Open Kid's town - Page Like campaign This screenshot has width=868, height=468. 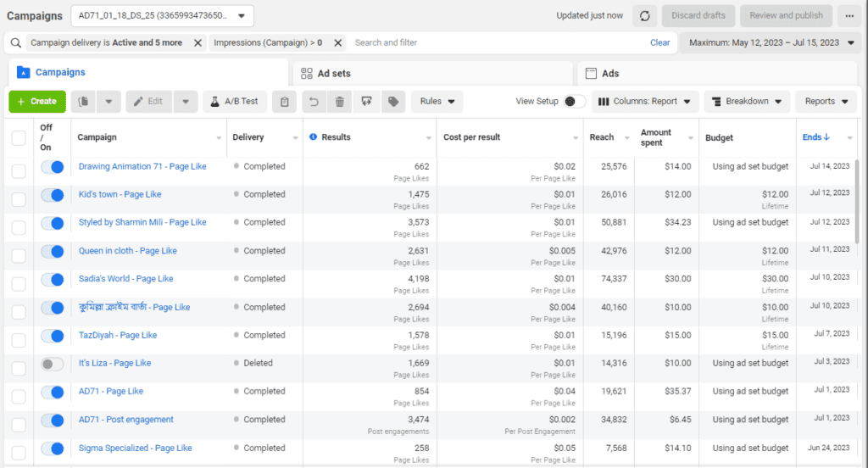(120, 194)
